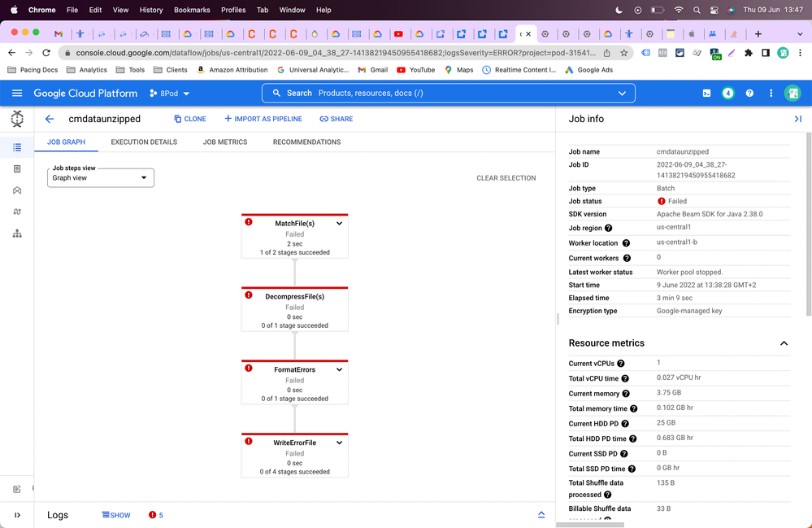Click the Current workers help icon
This screenshot has width=812, height=528.
click(627, 258)
